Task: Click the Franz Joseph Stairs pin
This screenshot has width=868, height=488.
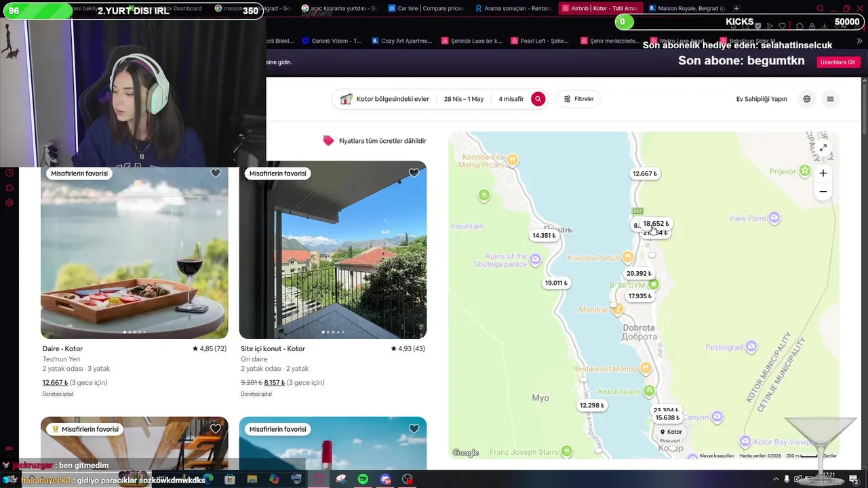Action: coord(567,451)
